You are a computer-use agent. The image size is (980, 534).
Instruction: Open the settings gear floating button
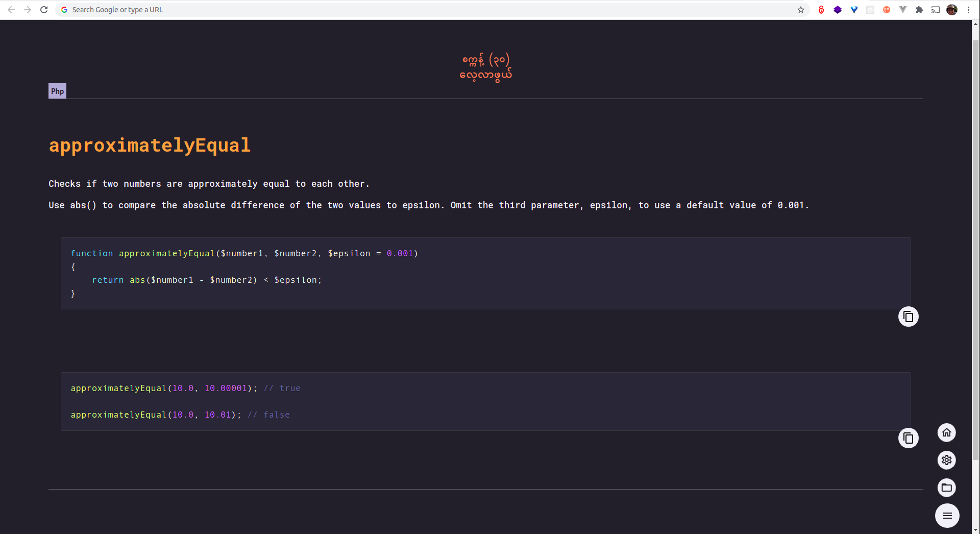pyautogui.click(x=947, y=460)
